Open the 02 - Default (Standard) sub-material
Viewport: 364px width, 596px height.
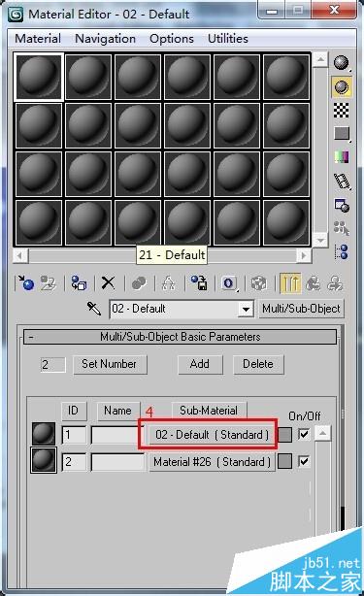(x=212, y=435)
